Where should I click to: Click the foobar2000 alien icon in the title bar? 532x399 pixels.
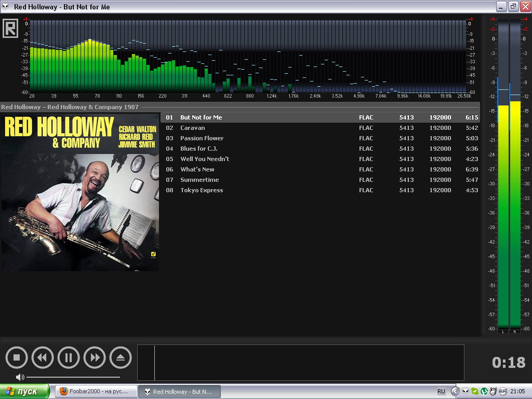[5, 7]
